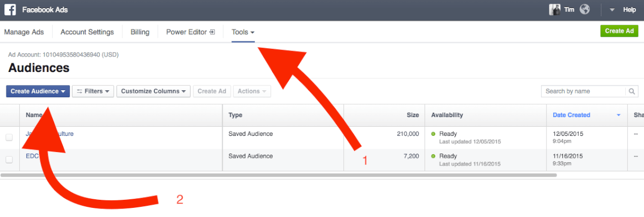Click the Facebook Ads title text
Viewport: 644px width, 217px height.
point(45,10)
